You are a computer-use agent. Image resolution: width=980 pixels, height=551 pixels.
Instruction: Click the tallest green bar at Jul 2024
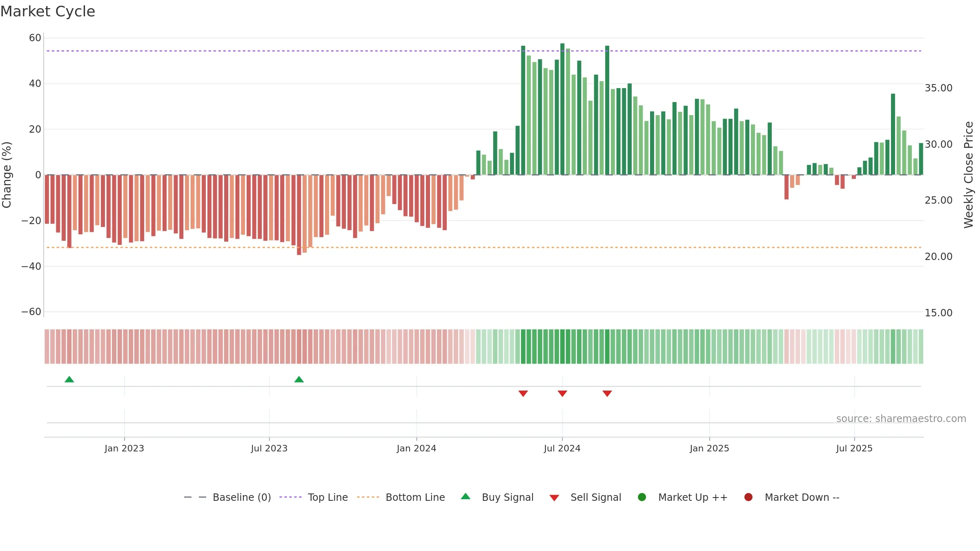[562, 109]
